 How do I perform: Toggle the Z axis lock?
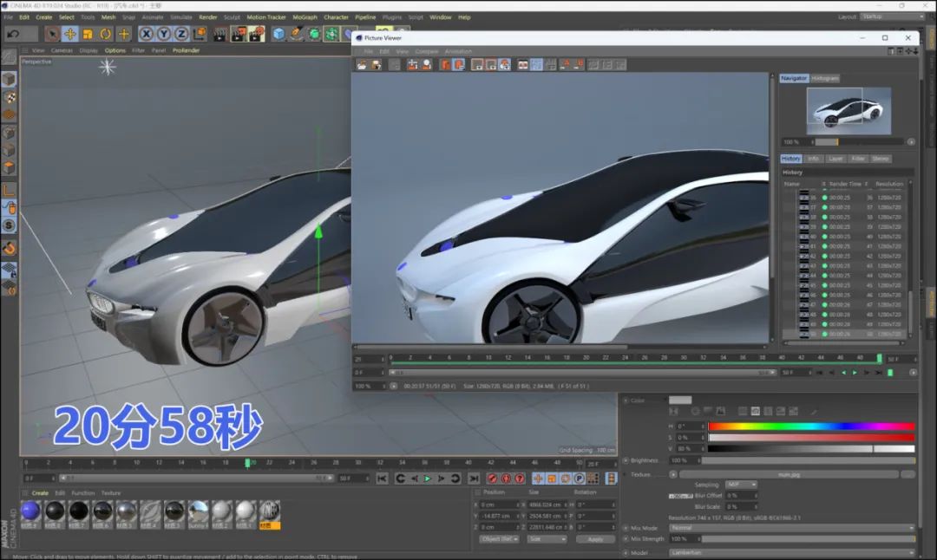pyautogui.click(x=180, y=34)
